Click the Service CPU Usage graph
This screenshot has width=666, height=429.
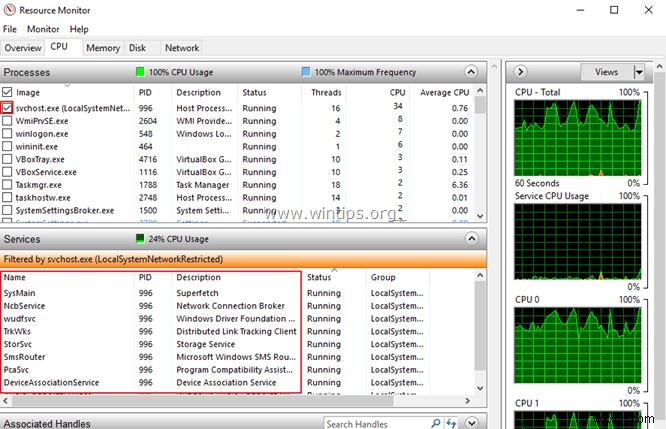click(578, 242)
